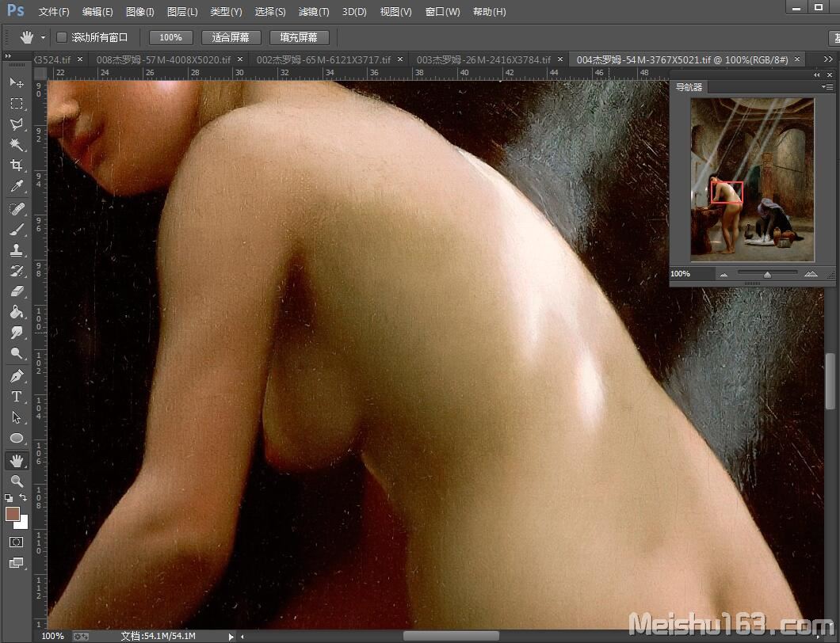Image resolution: width=840 pixels, height=643 pixels.
Task: Change the screen mode
Action: coord(17,563)
